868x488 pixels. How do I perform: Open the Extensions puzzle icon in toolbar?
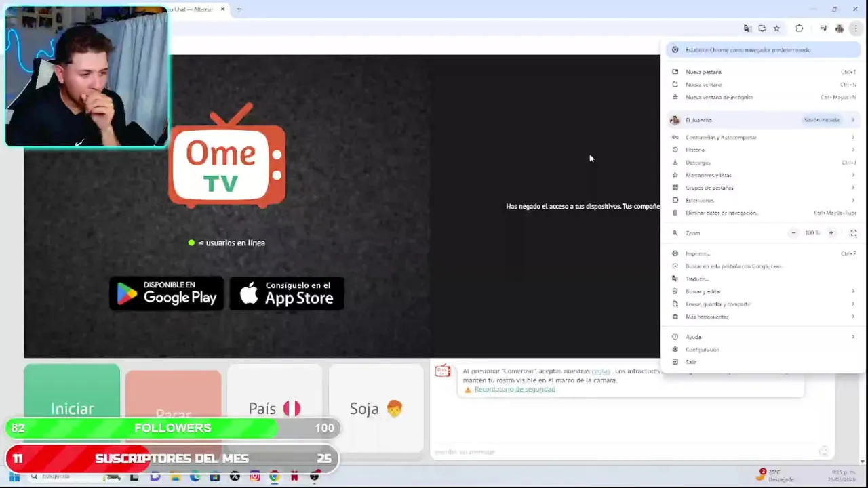tap(800, 28)
